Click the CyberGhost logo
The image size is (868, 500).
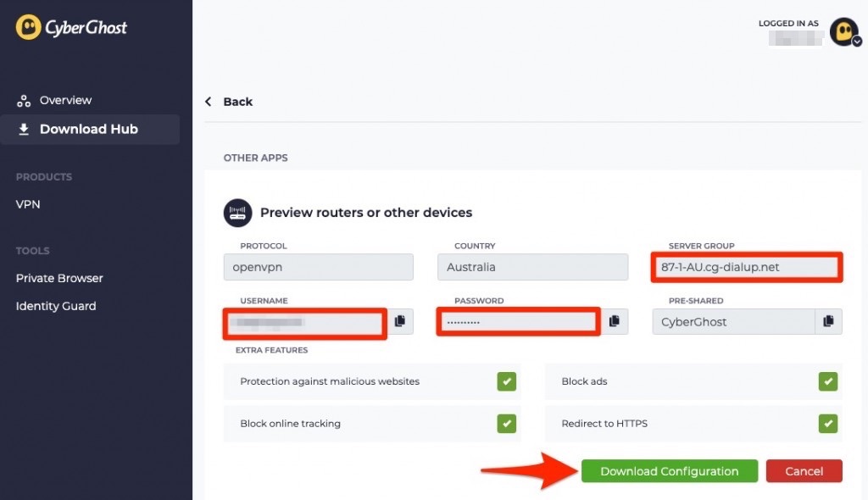[71, 27]
